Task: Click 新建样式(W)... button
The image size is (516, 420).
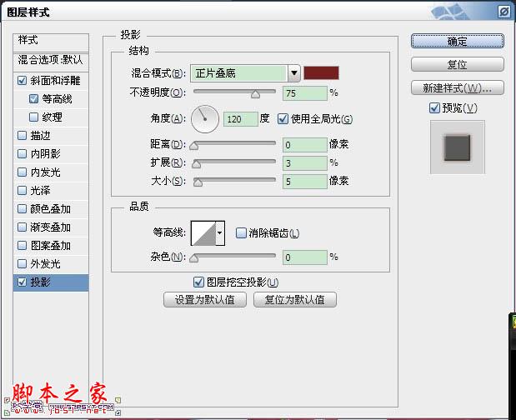Action: pyautogui.click(x=458, y=88)
